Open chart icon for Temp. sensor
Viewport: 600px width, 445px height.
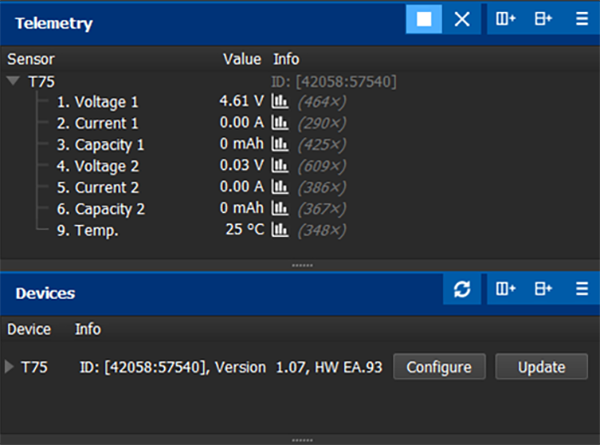(280, 230)
